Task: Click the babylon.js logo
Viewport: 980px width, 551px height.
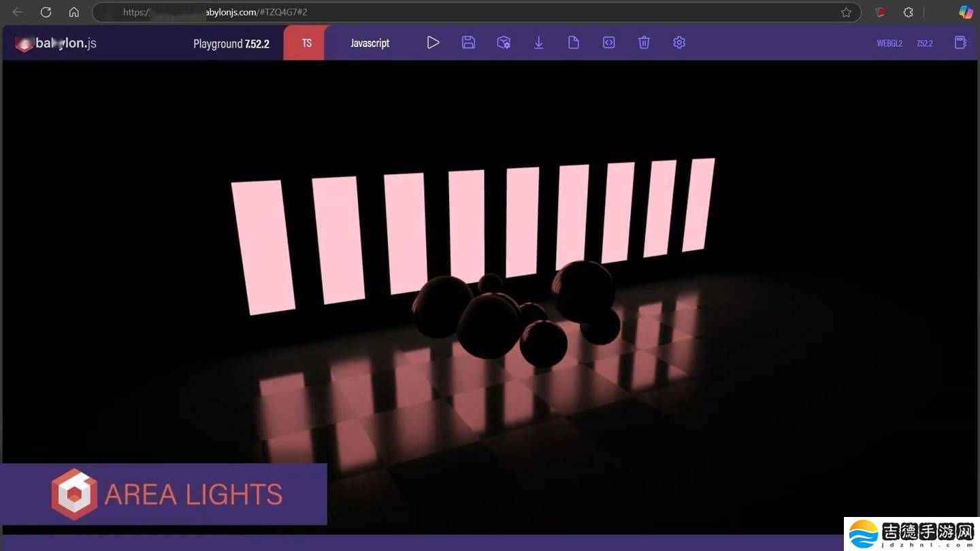Action: coord(56,43)
